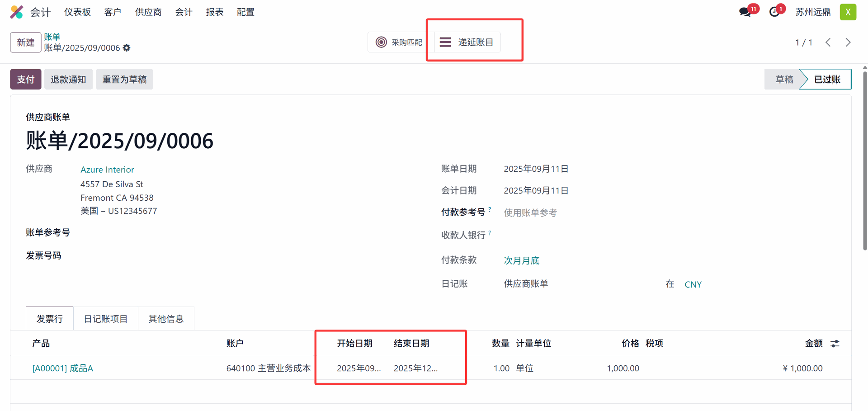Open column options adjust icon
This screenshot has width=868, height=411.
tap(835, 344)
